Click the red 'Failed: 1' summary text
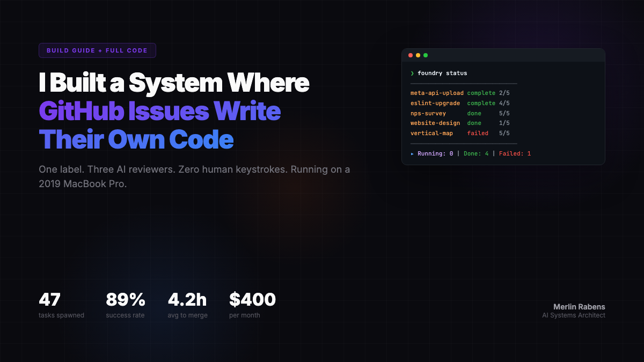The image size is (644, 362). [515, 154]
